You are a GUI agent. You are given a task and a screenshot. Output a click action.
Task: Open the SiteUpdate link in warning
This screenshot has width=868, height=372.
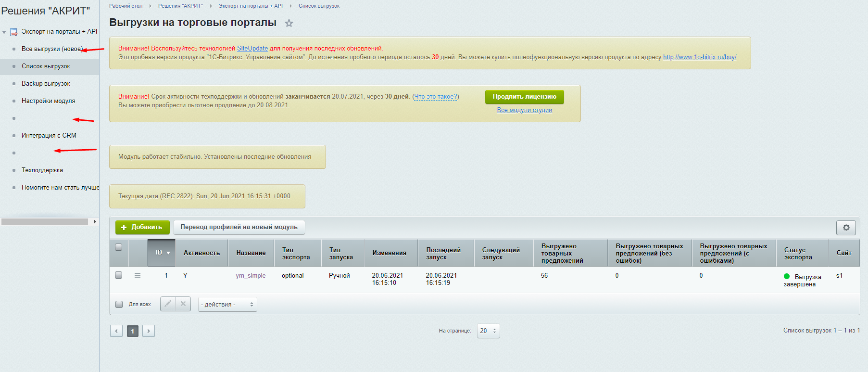click(252, 49)
